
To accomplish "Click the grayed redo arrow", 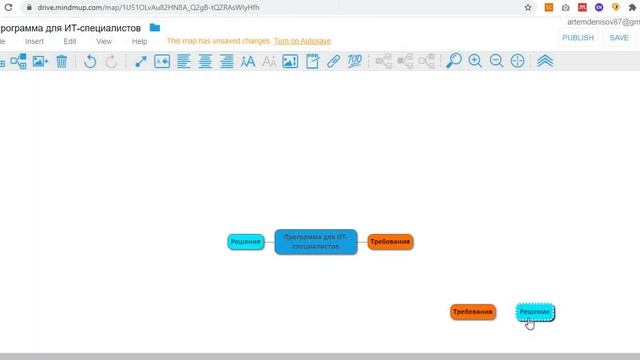I will pos(111,61).
